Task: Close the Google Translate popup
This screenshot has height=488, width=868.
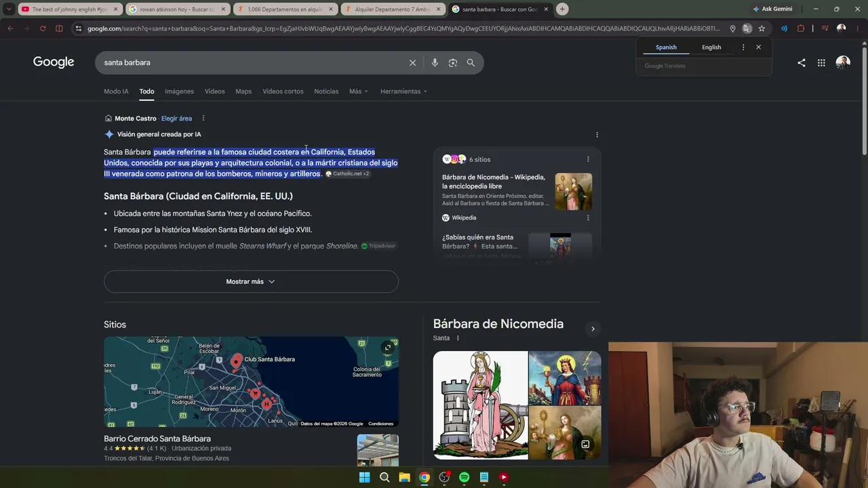Action: tap(758, 47)
